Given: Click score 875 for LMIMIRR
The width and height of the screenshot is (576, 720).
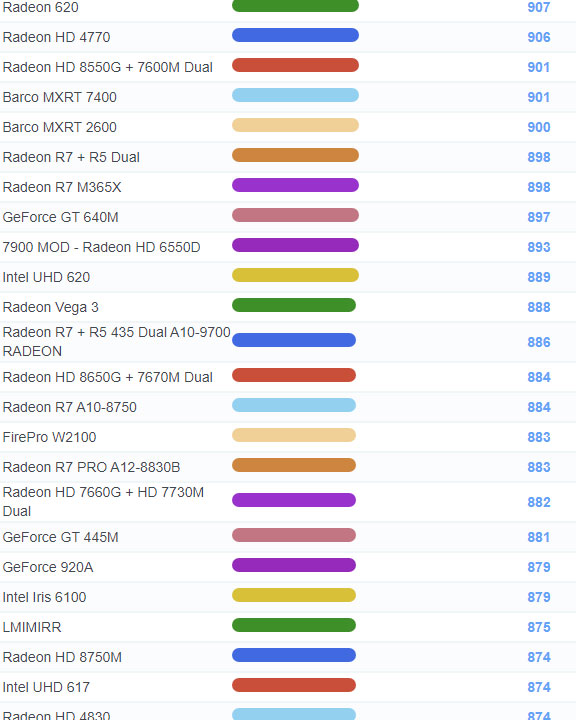Looking at the screenshot, I should point(539,627).
